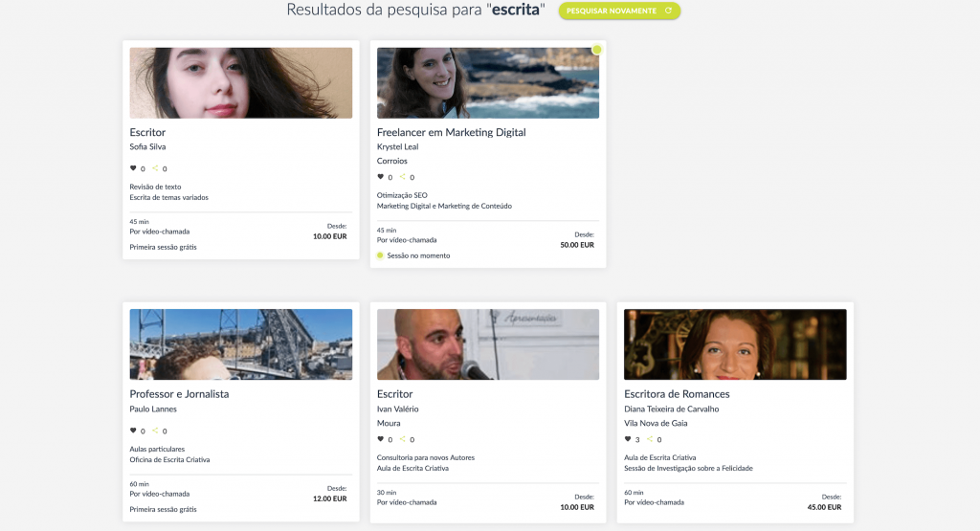Open Professor e Jornalista title
Viewport: 980px width, 531px height.
(x=179, y=394)
